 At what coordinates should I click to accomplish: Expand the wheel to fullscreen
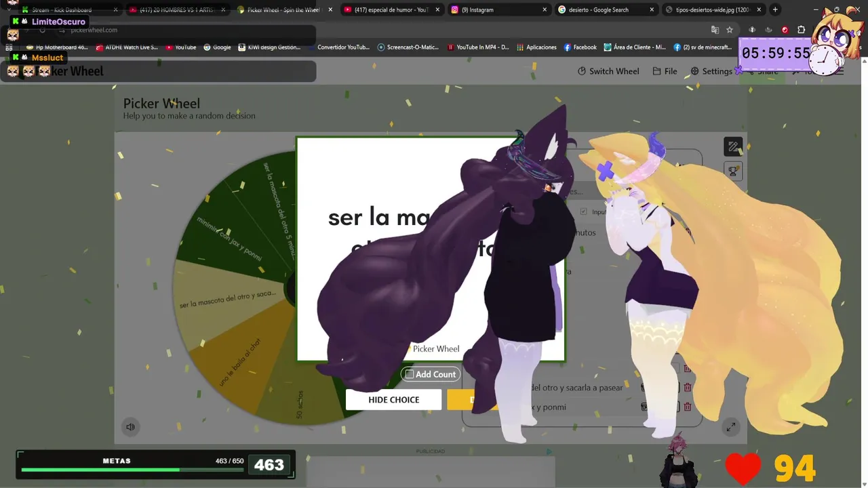730,427
